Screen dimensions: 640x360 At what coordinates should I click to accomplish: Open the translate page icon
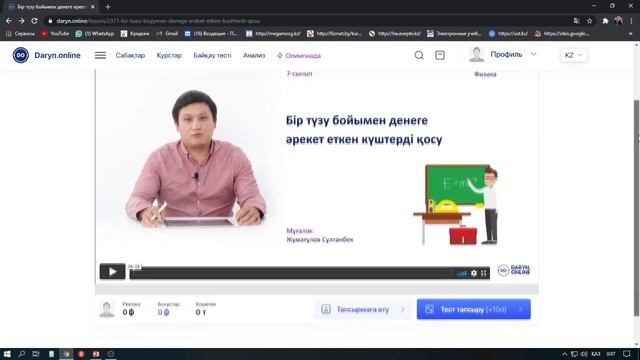(x=576, y=21)
